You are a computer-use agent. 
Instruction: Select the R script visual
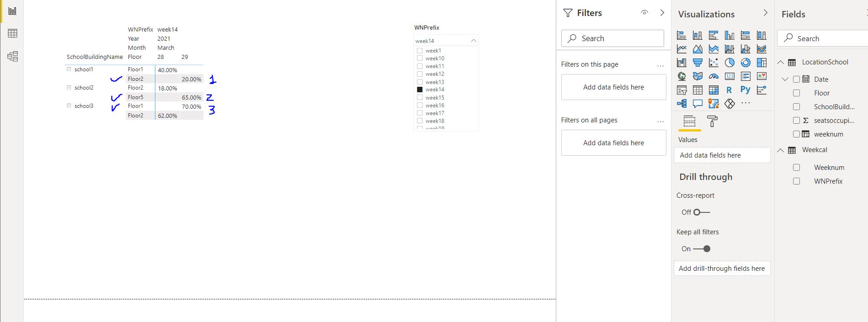[x=729, y=90]
